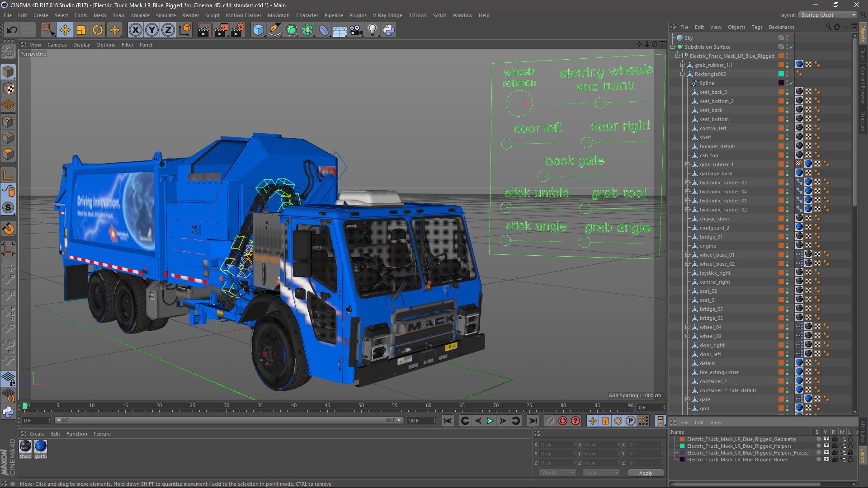Click the Rigged_Geometry layer color swatch

[682, 439]
